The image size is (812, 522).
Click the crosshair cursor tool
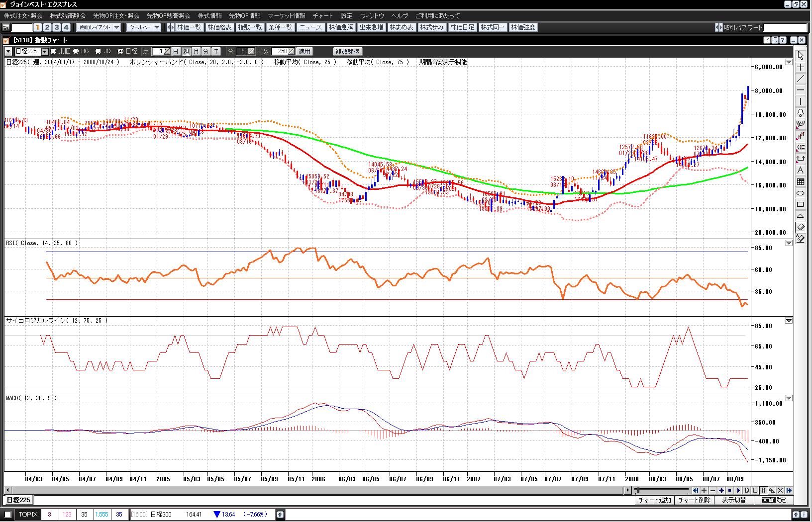pyautogui.click(x=800, y=67)
